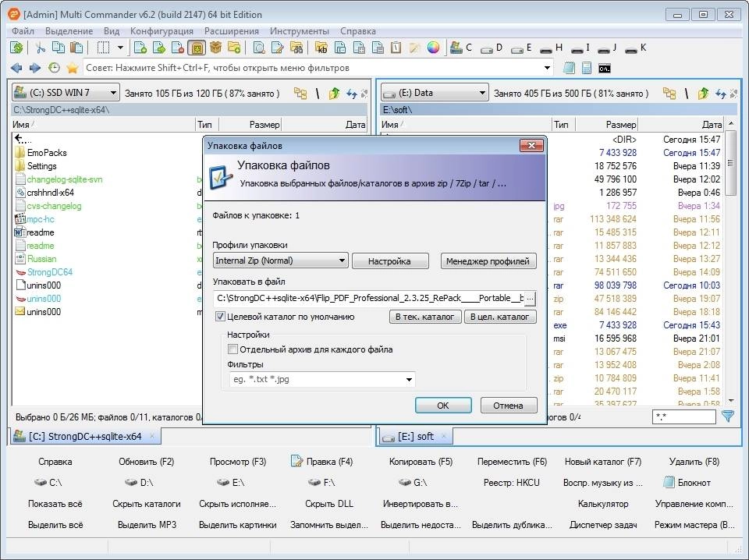The image size is (749, 560).
Task: Click the scissors Cut icon
Action: 40,48
